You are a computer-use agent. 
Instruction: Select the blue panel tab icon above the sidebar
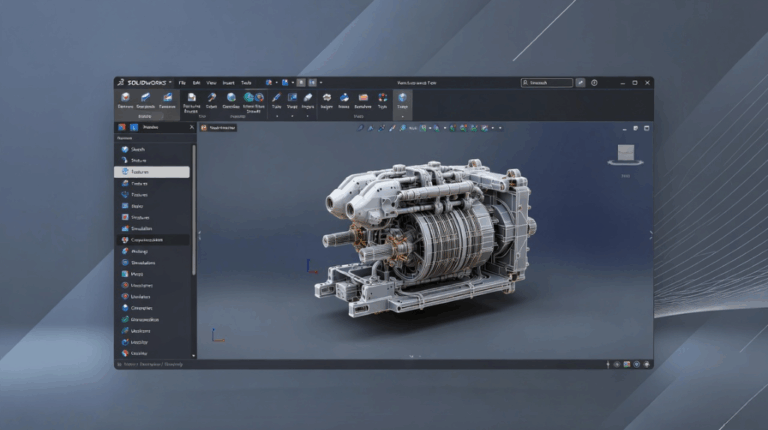(134, 127)
